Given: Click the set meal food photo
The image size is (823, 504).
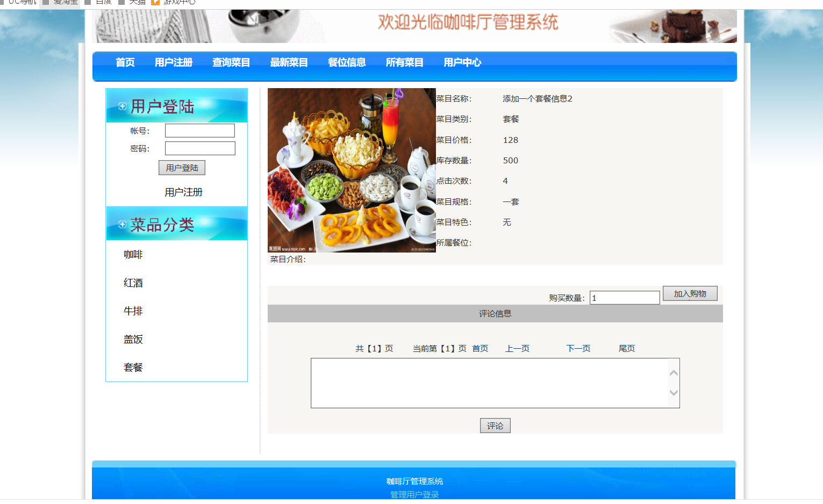Looking at the screenshot, I should 352,170.
